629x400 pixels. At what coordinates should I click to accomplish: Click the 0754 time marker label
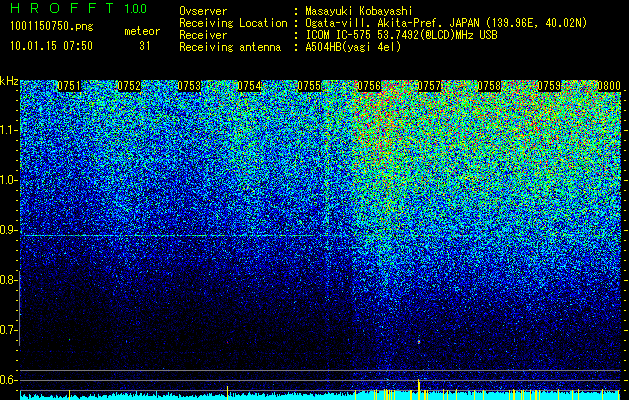[x=249, y=86]
